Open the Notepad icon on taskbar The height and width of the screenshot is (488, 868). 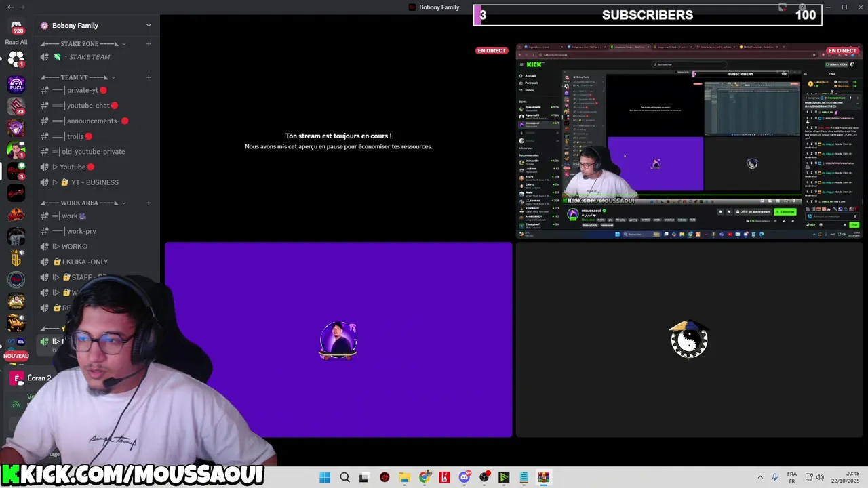524,477
